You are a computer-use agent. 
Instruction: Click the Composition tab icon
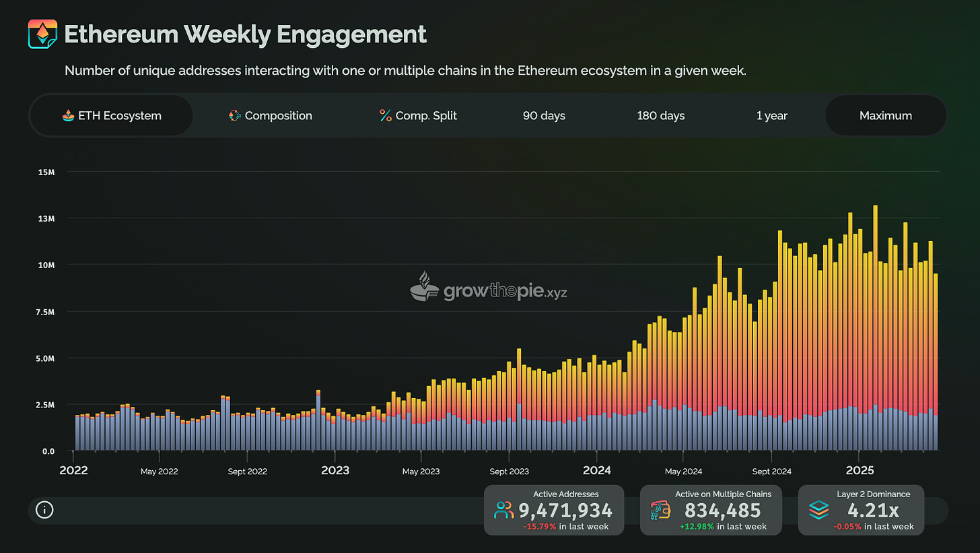coord(235,116)
